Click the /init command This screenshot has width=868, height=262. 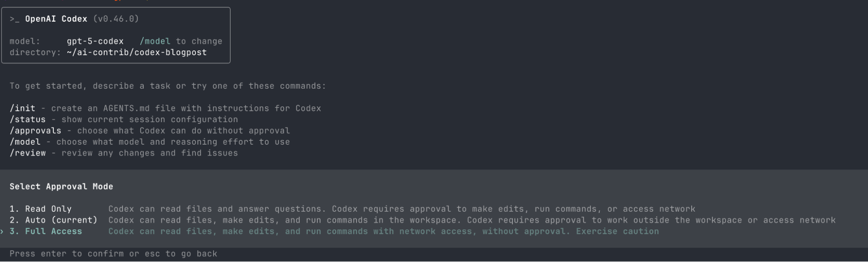(x=22, y=109)
